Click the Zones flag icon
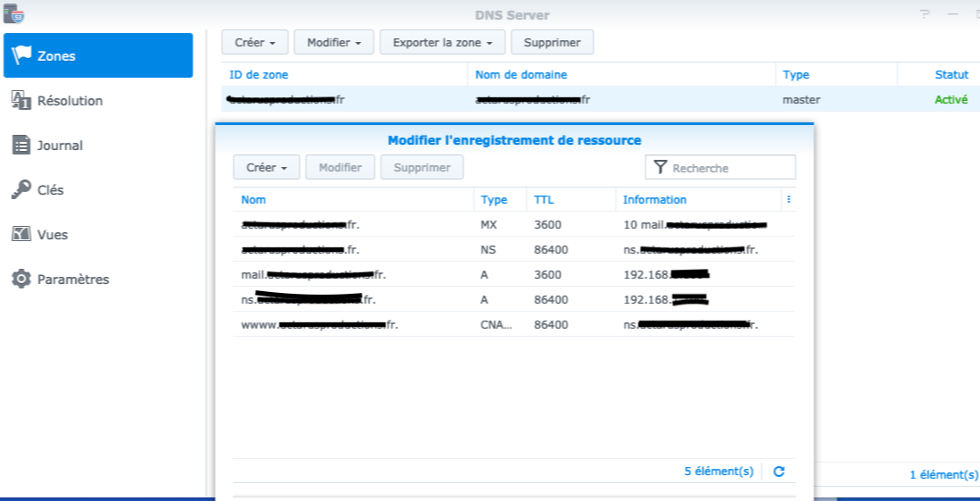The height and width of the screenshot is (501, 980). [x=21, y=55]
